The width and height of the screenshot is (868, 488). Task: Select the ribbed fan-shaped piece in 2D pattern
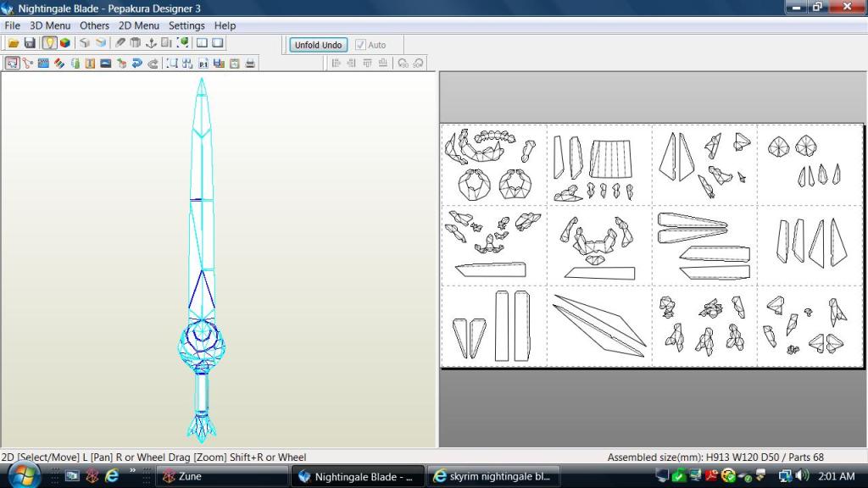point(611,158)
